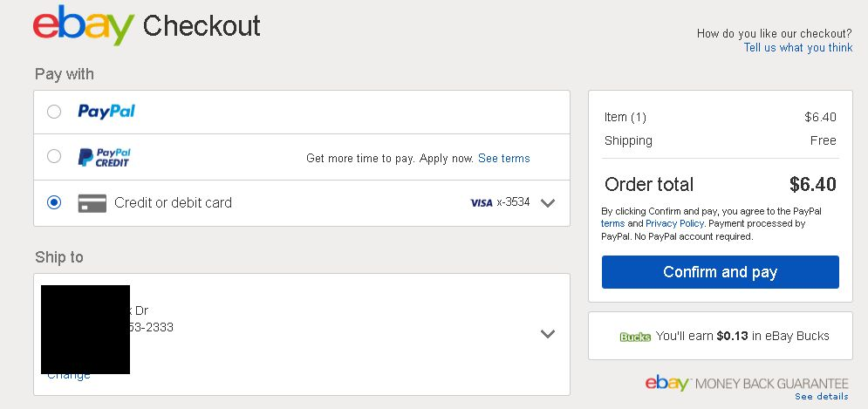Open PayPal Credit See terms link
Screen dimensions: 868x409
[503, 159]
